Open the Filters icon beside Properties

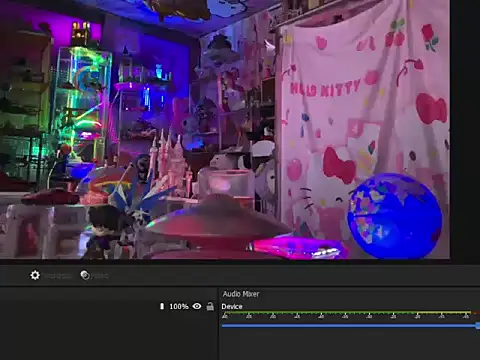(85, 275)
